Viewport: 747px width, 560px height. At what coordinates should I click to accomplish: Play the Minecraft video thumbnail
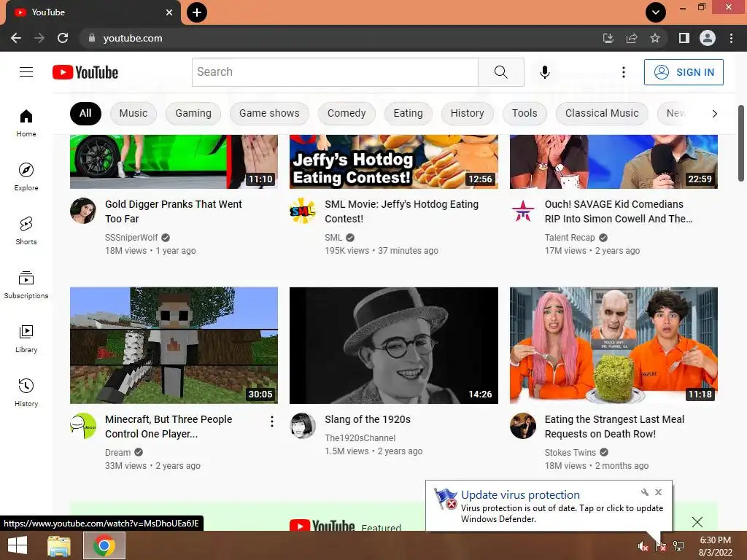(174, 345)
